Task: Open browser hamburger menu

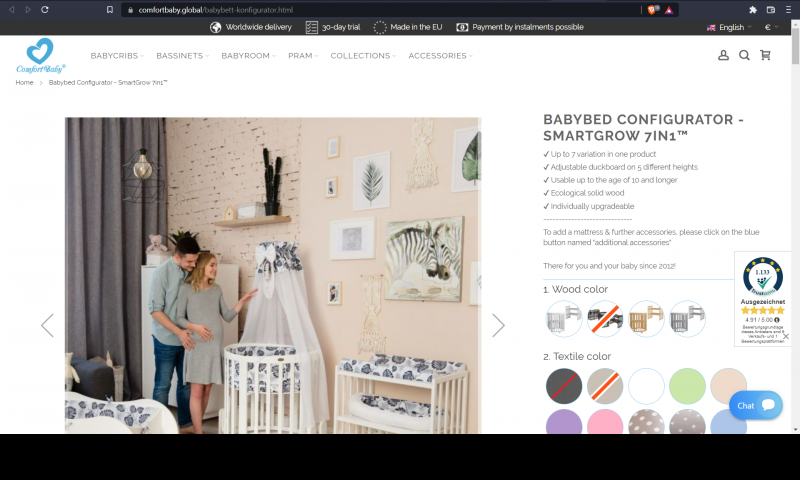Action: (789, 10)
